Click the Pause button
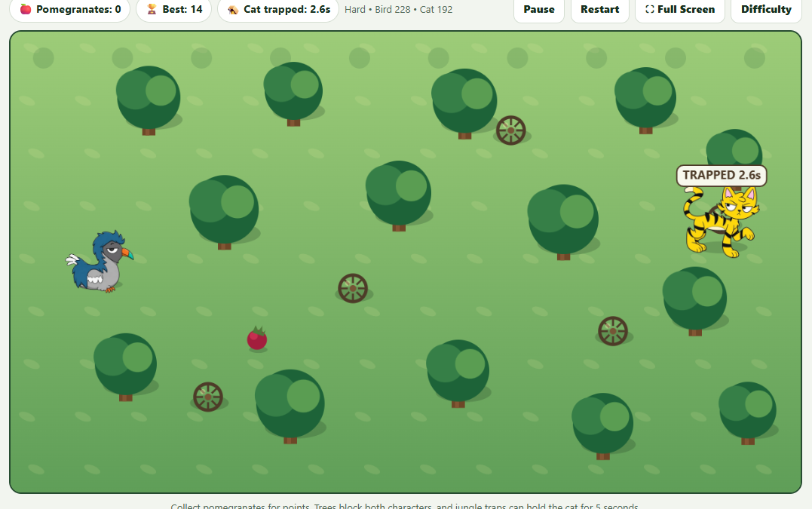Screen dimensions: 812x509 pos(538,9)
